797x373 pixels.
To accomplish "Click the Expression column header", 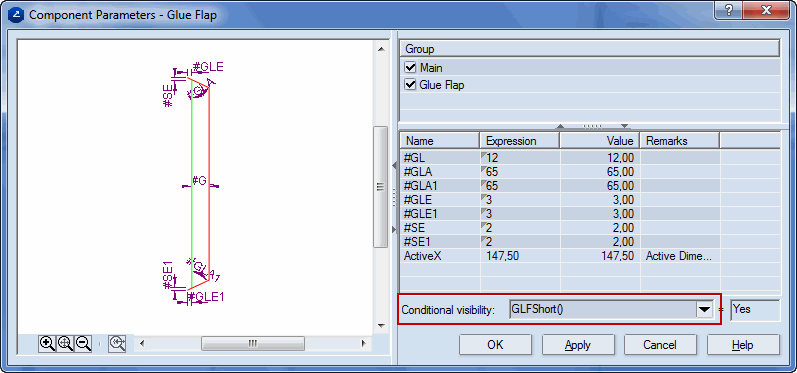I will 519,141.
